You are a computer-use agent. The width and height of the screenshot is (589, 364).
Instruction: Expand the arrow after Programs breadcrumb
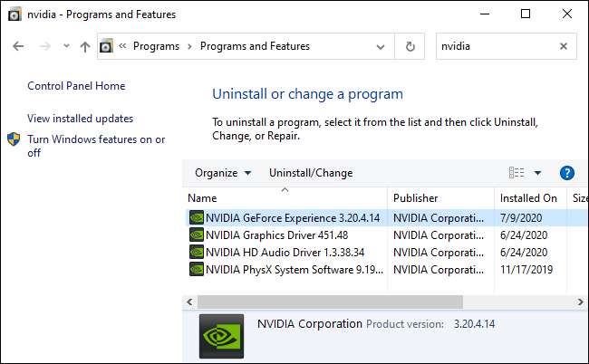coord(189,46)
